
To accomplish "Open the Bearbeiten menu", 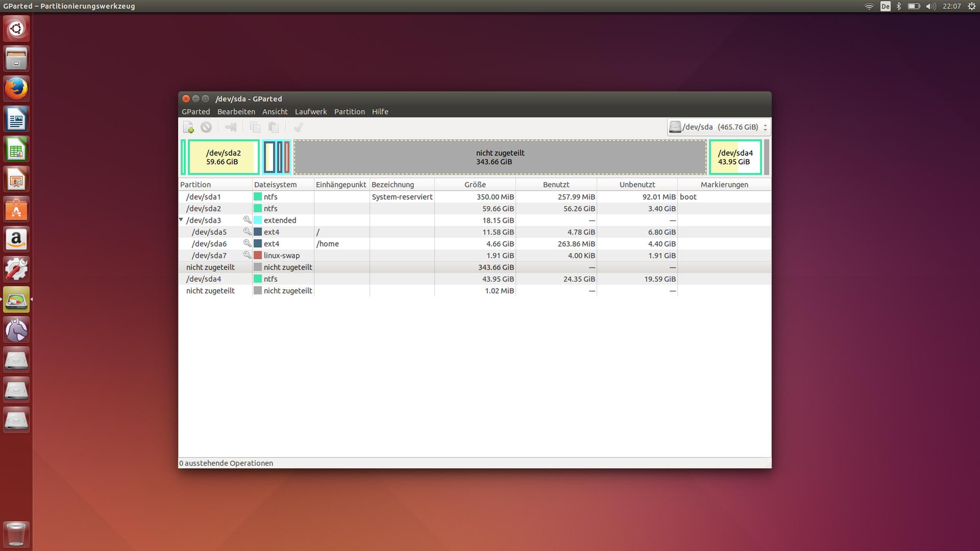I will point(236,112).
